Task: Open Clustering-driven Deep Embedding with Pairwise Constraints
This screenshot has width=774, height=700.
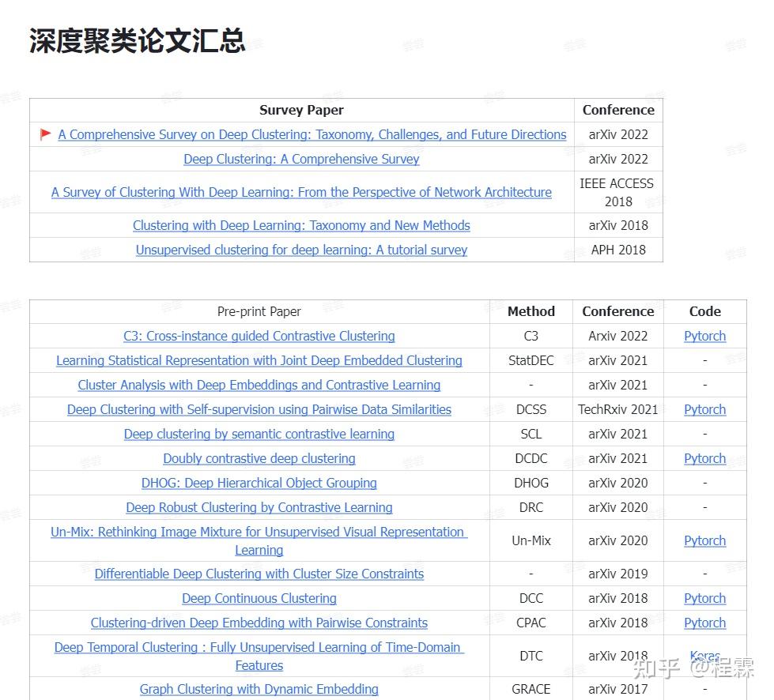Action: tap(259, 623)
